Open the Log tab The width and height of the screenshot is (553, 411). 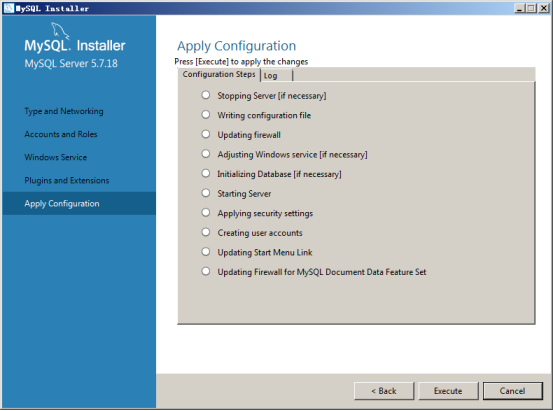click(276, 75)
